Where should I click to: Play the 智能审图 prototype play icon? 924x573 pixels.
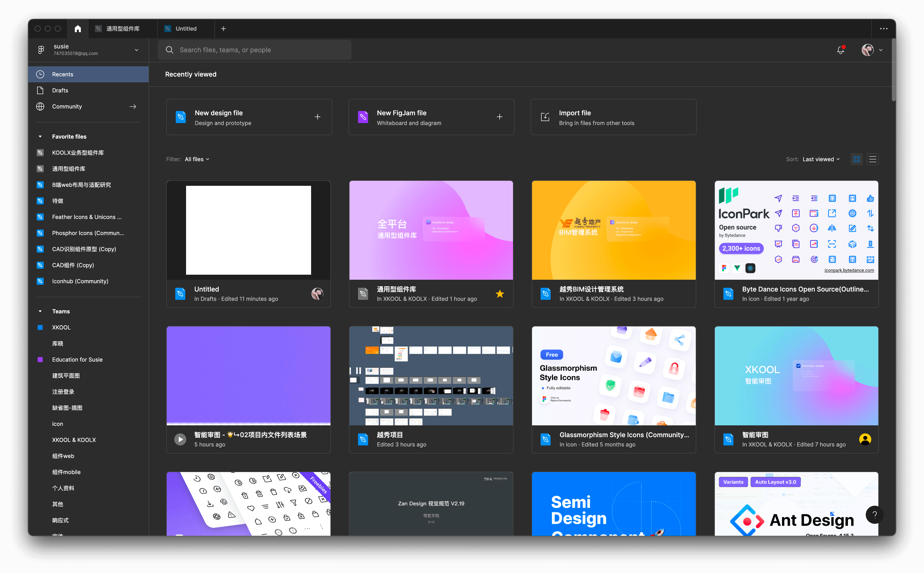click(x=180, y=439)
